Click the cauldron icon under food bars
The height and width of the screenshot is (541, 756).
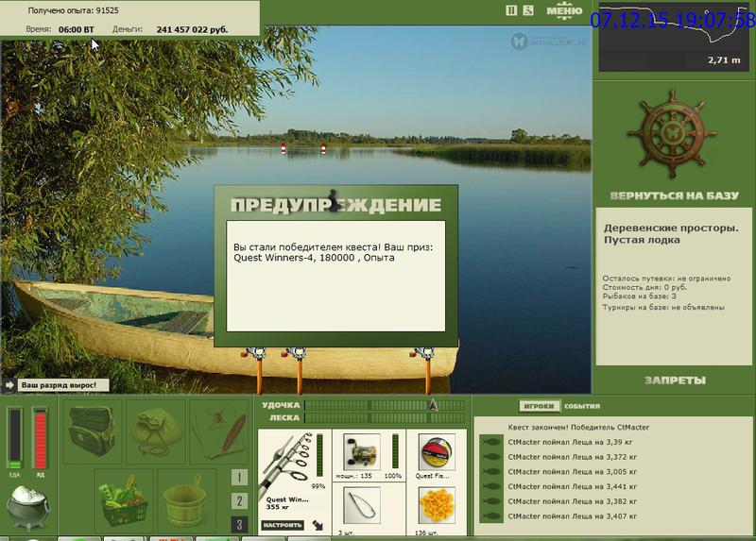point(28,507)
